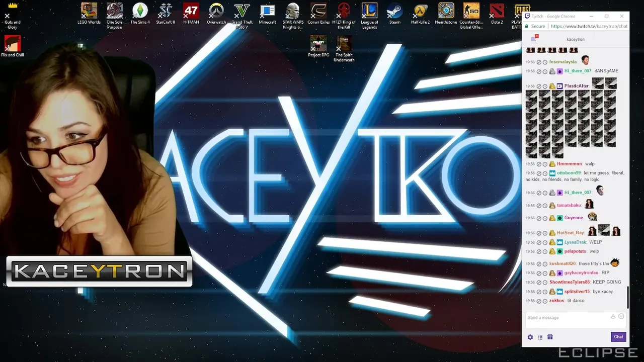Open League of Legends desktop icon
Screen dimensions: 644x362
point(369,16)
